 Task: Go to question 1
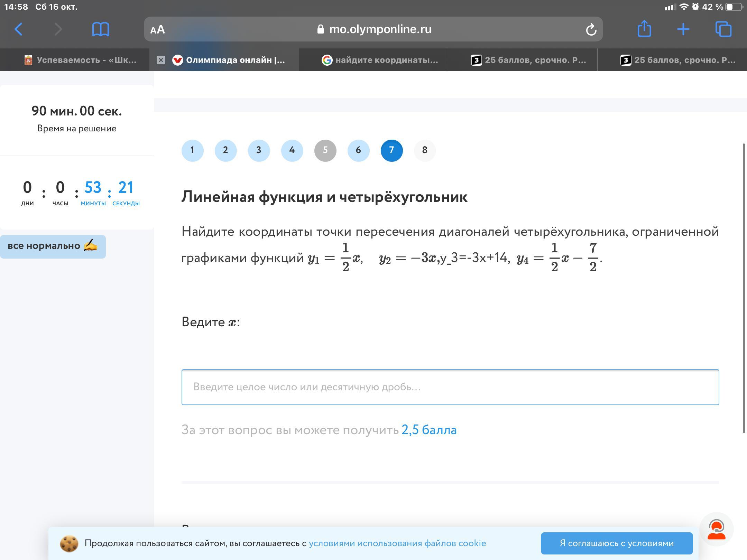tap(192, 150)
